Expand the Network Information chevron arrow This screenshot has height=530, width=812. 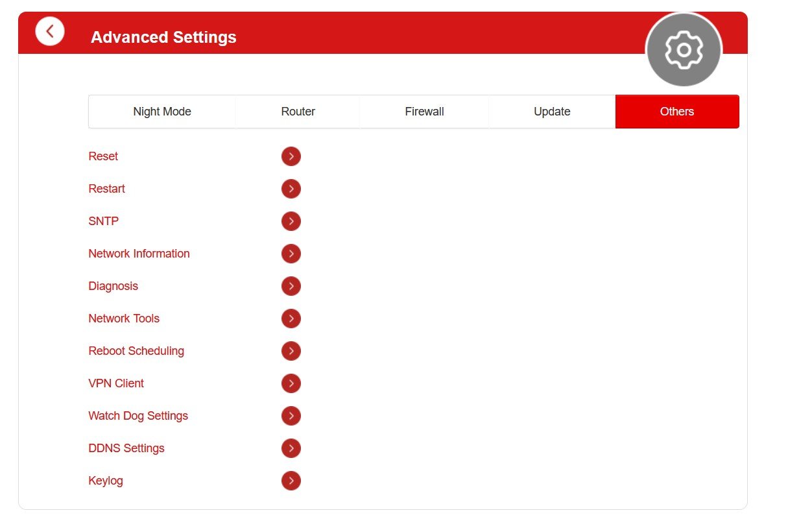pos(291,254)
